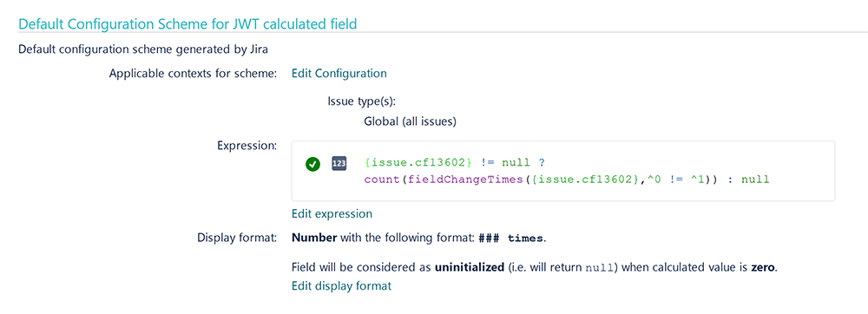
Task: Click the 'Field will be considered as uninitialized' sentence
Action: [x=534, y=267]
